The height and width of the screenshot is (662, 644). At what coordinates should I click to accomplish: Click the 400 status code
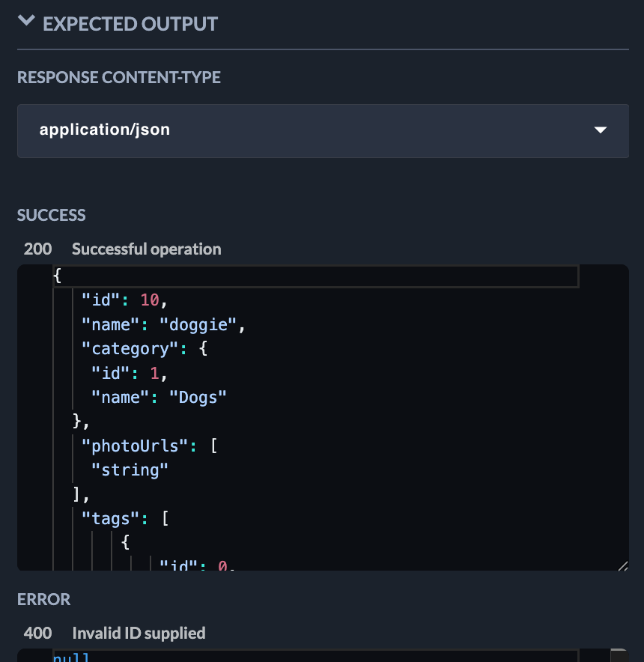pyautogui.click(x=38, y=633)
